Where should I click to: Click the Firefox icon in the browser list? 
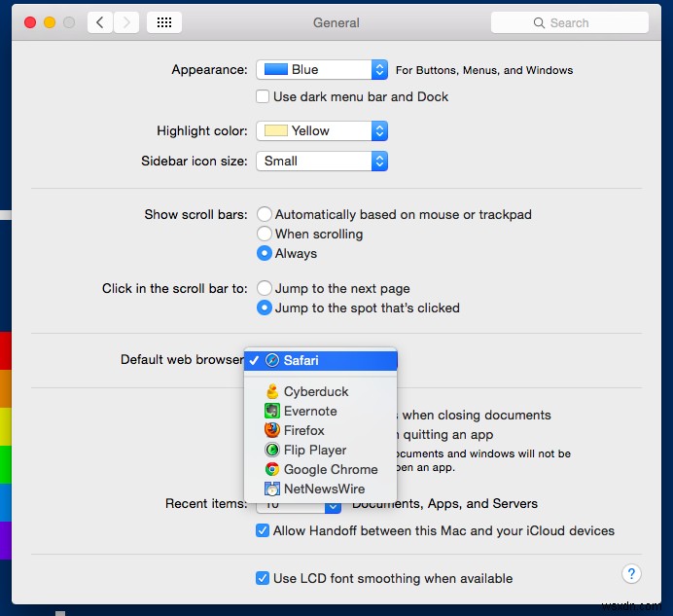coord(272,430)
